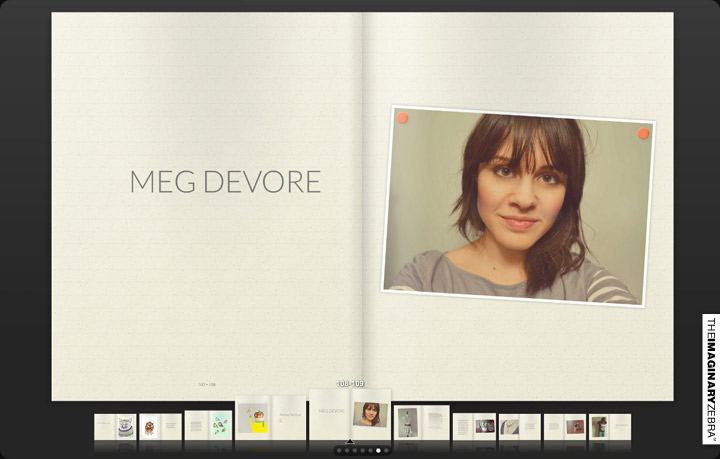
Task: Select the green illustration spread thumbnail
Action: [x=208, y=426]
